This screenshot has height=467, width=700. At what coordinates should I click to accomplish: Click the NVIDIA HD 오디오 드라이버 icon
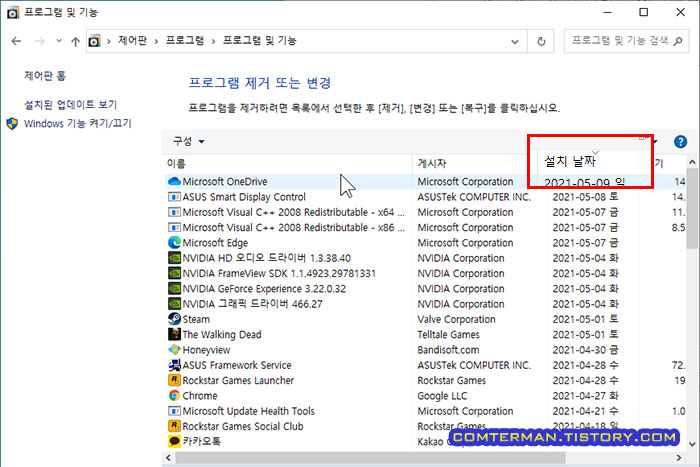[x=174, y=258]
